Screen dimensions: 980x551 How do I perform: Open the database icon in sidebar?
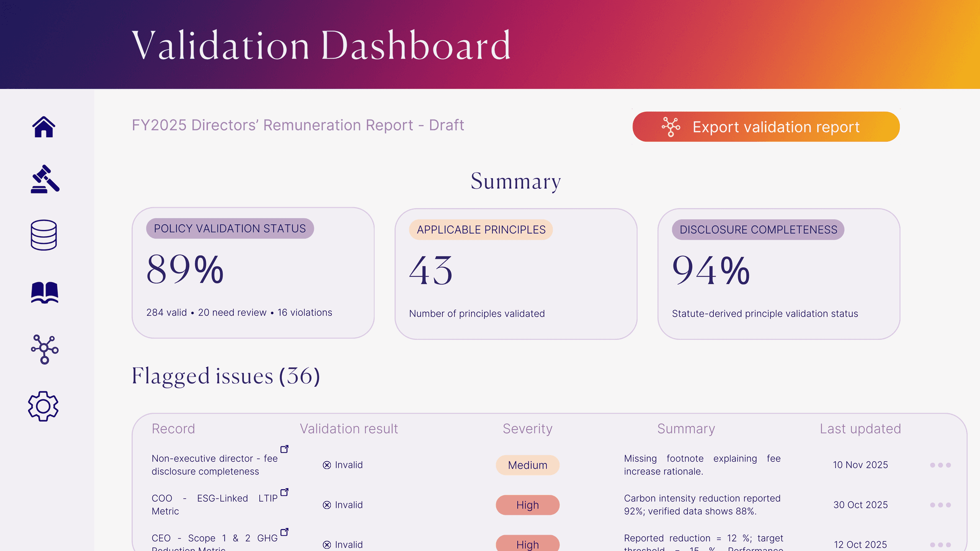point(44,235)
